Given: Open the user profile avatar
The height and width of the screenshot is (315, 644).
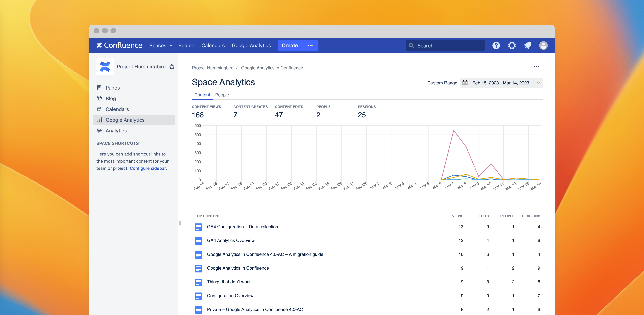Looking at the screenshot, I should pos(543,45).
